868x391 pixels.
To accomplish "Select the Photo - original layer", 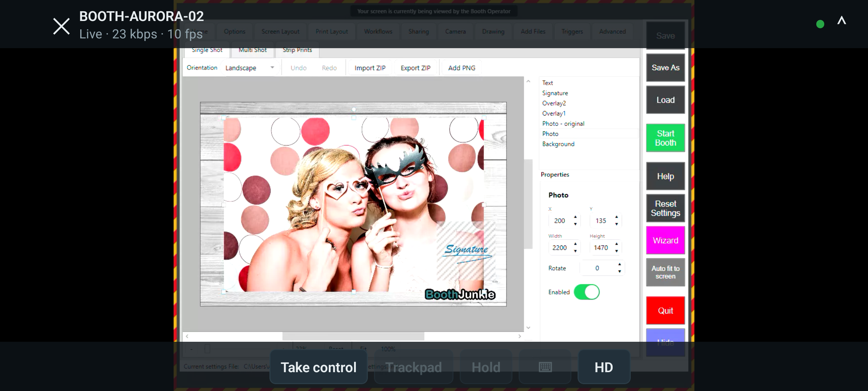I will point(589,123).
